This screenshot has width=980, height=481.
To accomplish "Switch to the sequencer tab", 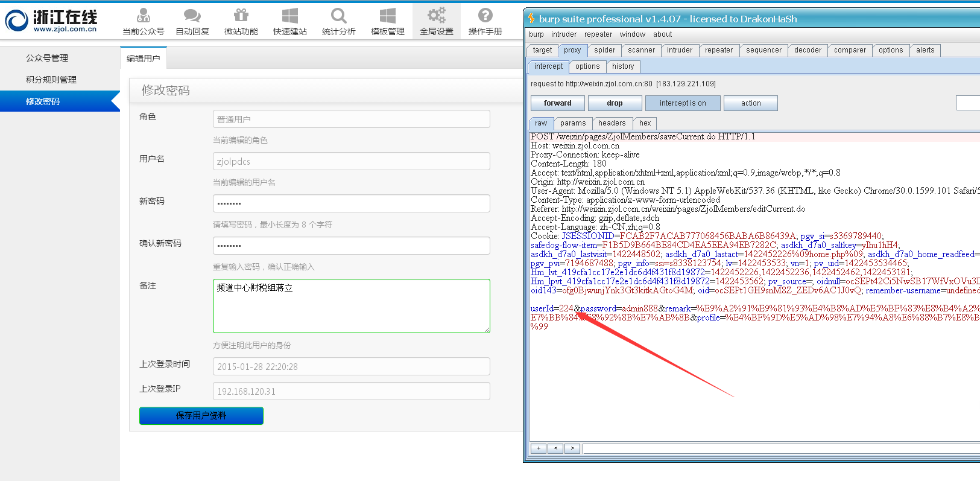I will click(x=763, y=50).
